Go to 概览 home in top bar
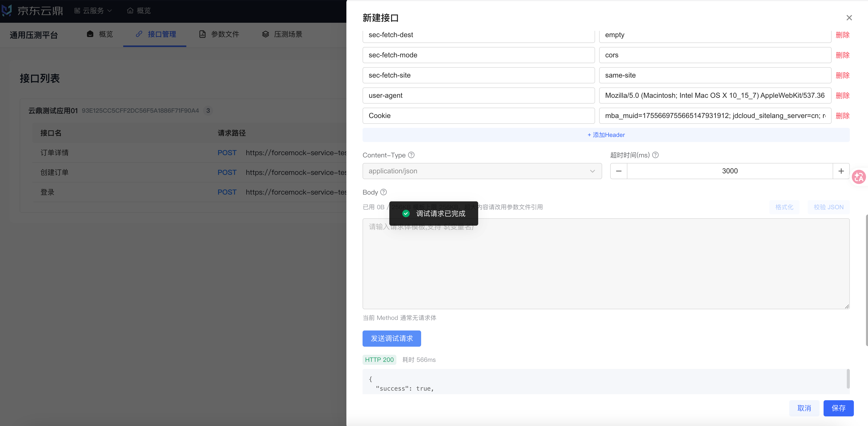Screen dimensions: 868x426 [x=139, y=11]
